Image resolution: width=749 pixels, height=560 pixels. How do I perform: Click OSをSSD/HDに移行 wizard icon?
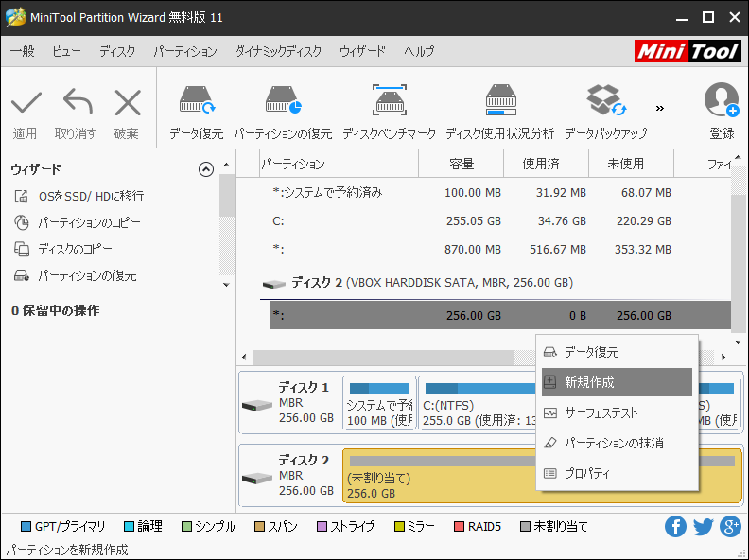(22, 196)
